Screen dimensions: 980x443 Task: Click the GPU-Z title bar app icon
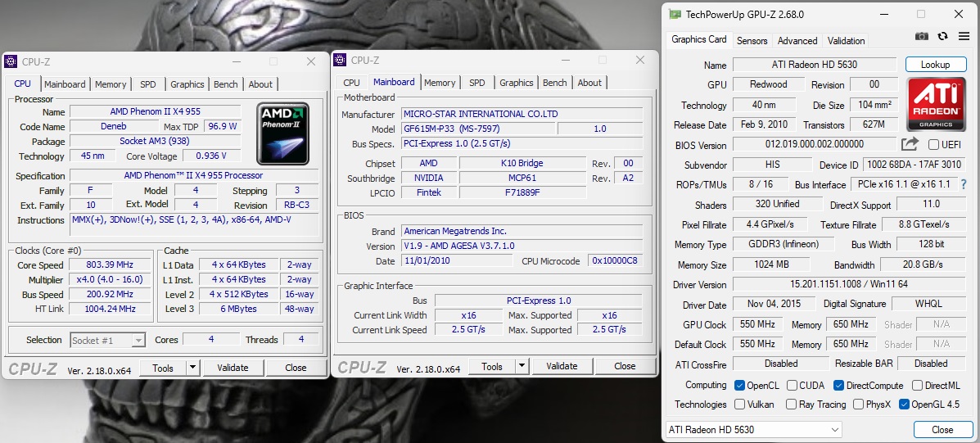[675, 15]
